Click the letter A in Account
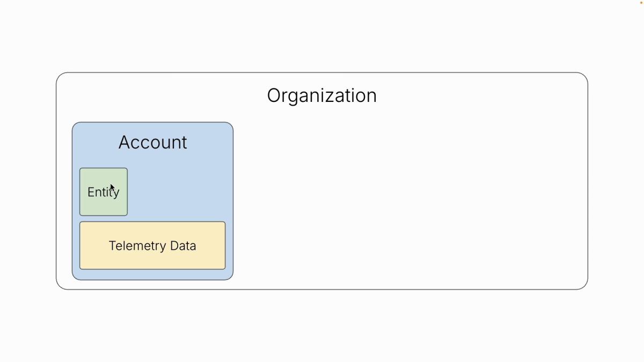The height and width of the screenshot is (362, 644). click(125, 142)
